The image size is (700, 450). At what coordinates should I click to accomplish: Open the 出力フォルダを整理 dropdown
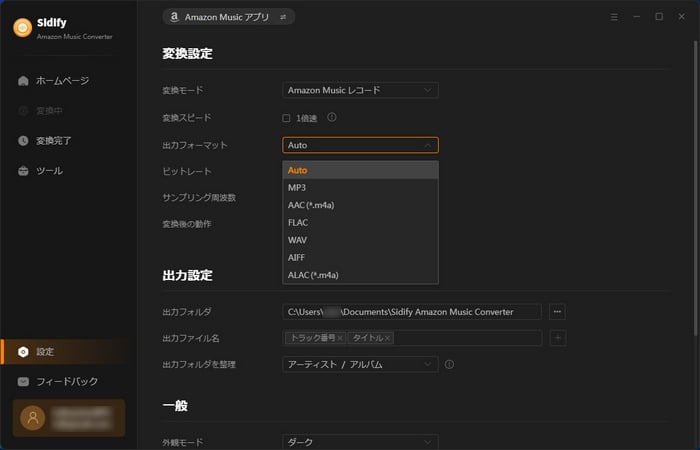(360, 364)
